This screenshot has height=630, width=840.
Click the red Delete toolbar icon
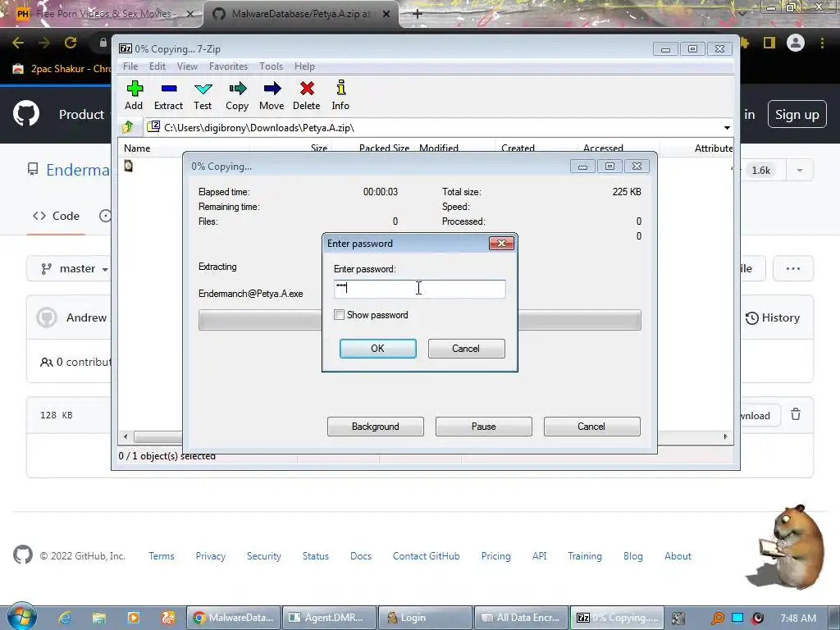(307, 95)
